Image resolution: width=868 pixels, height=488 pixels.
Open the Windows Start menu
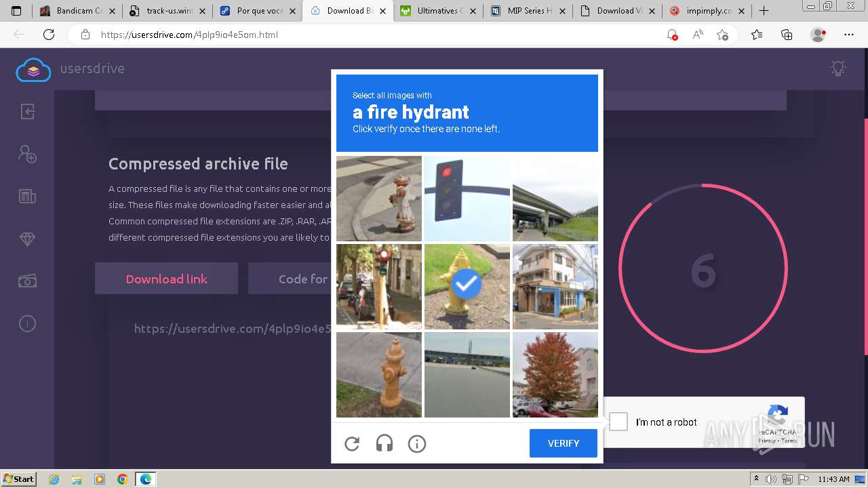pos(18,479)
